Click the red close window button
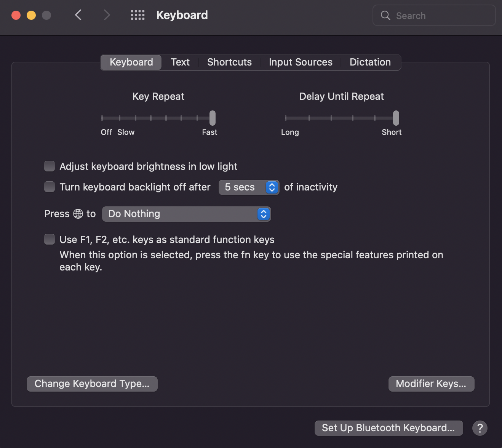The height and width of the screenshot is (448, 502). (x=16, y=15)
